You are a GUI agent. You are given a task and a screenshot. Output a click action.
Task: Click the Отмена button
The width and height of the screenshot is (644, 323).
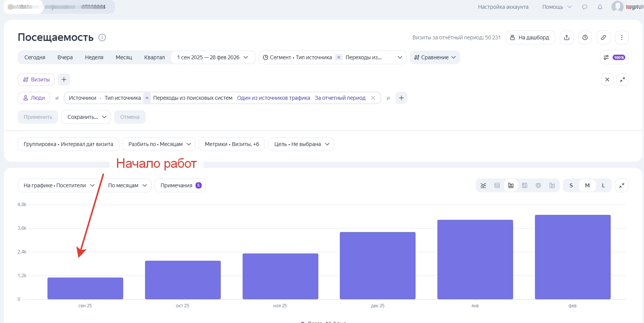tap(130, 117)
